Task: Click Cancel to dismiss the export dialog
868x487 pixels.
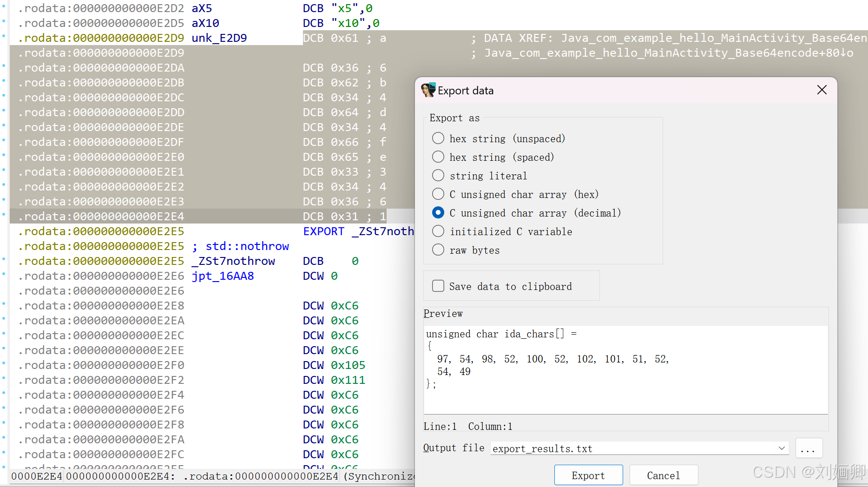Action: click(664, 475)
